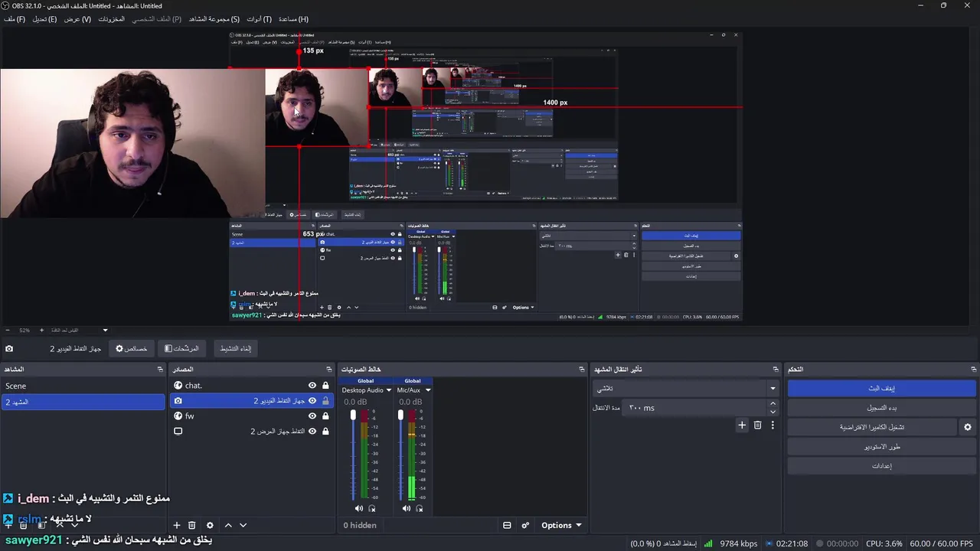Float the audio mixer dock icon

click(x=582, y=370)
